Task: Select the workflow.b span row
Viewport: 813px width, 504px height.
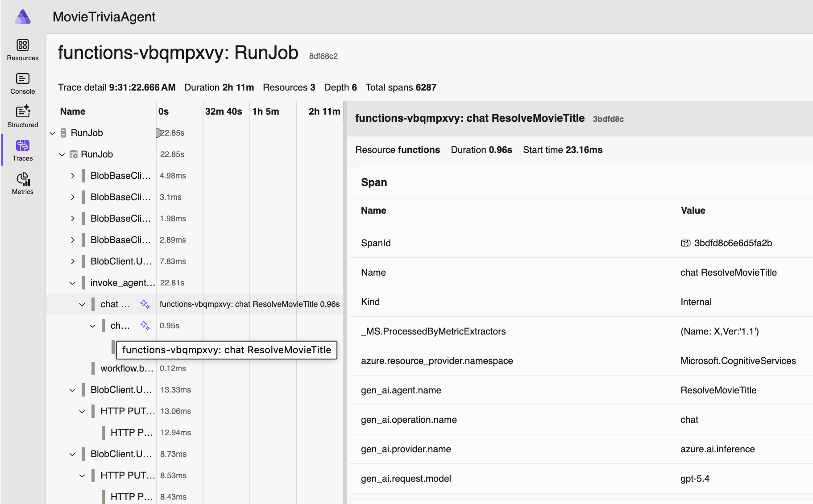Action: click(x=127, y=368)
